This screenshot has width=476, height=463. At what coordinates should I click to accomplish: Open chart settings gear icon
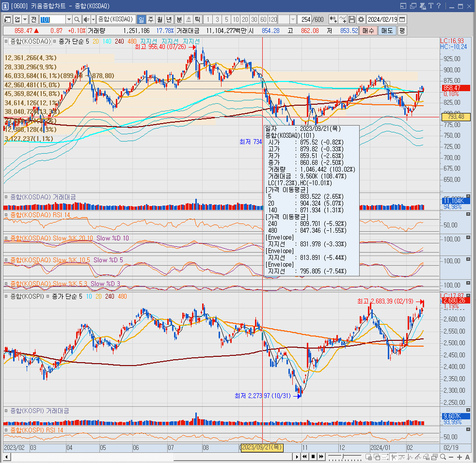(x=361, y=20)
